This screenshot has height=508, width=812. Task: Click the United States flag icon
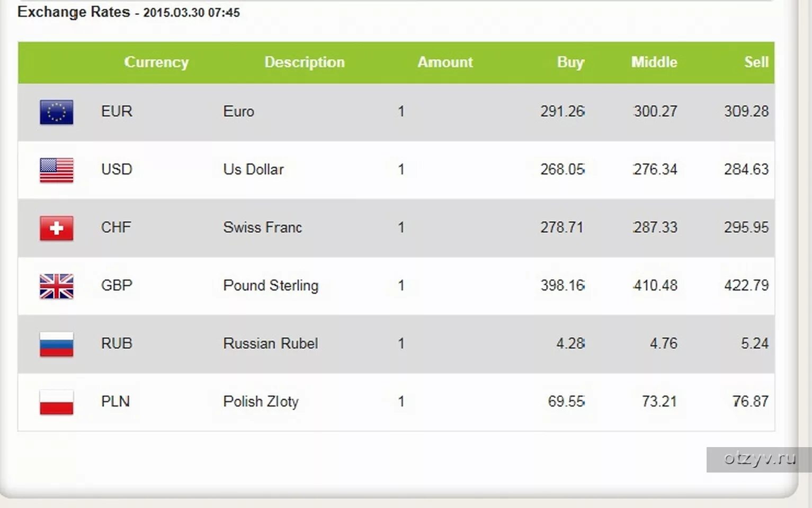[57, 170]
